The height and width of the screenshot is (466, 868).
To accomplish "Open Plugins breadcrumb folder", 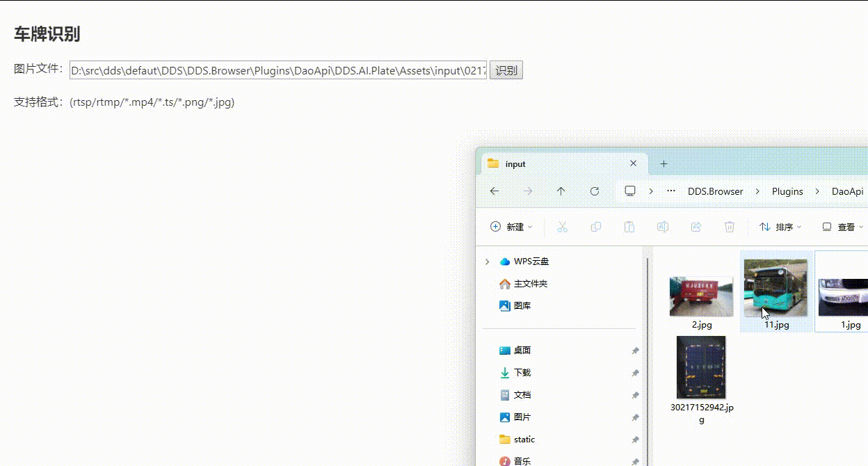I will pos(787,191).
